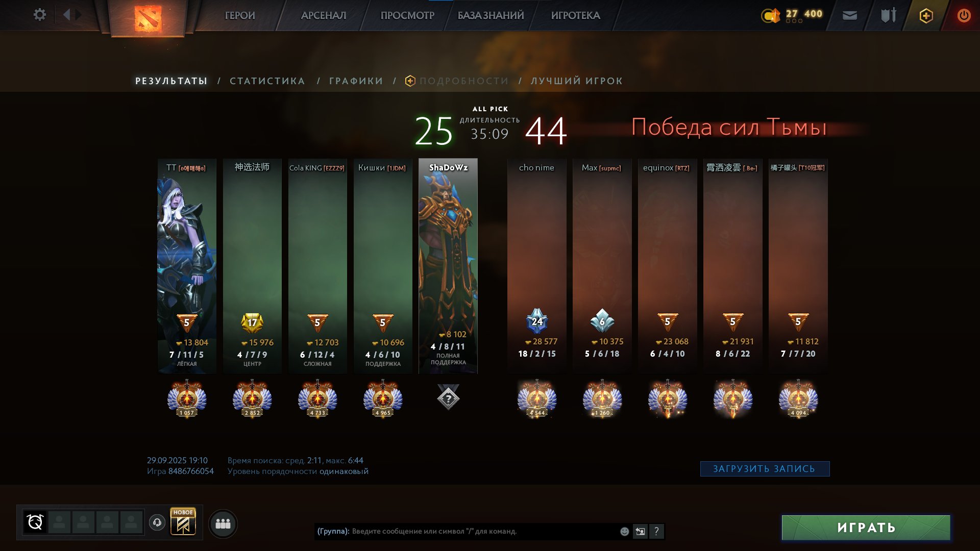Switch to the Статистика tab
980x551 pixels.
coord(267,81)
